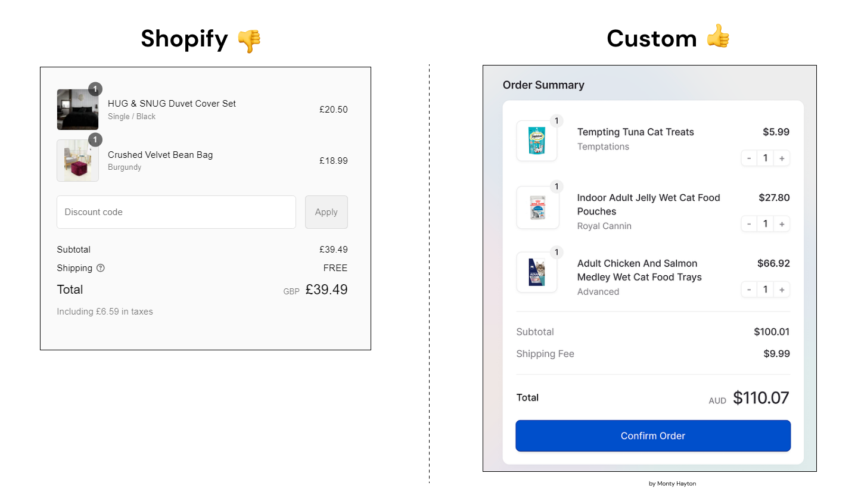Screen dimensions: 858x504
Task: Click the Tempting Tuna Cat Treats product image
Action: pos(537,141)
